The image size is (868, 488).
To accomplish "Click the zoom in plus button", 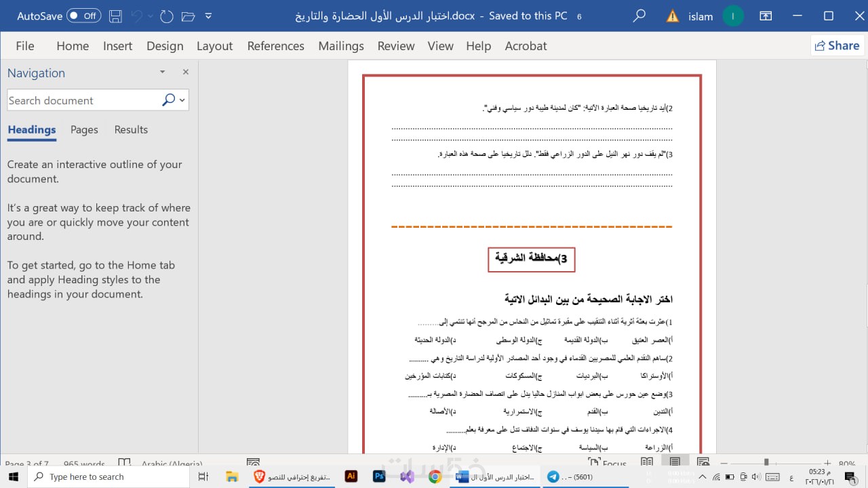I will [827, 464].
